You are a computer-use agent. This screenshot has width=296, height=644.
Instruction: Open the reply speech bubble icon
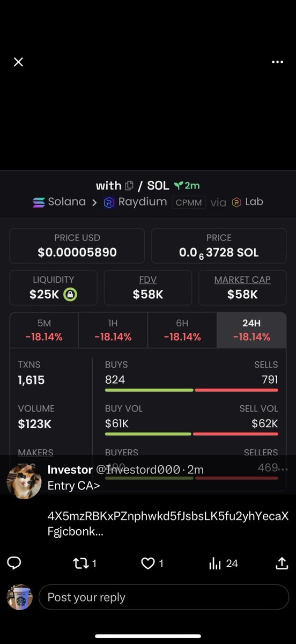pos(14,563)
